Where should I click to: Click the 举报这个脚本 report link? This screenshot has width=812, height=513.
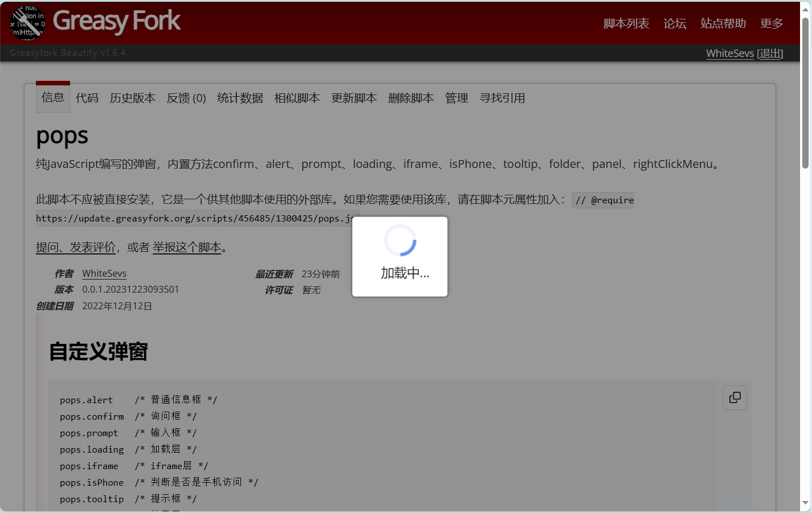[x=187, y=247]
